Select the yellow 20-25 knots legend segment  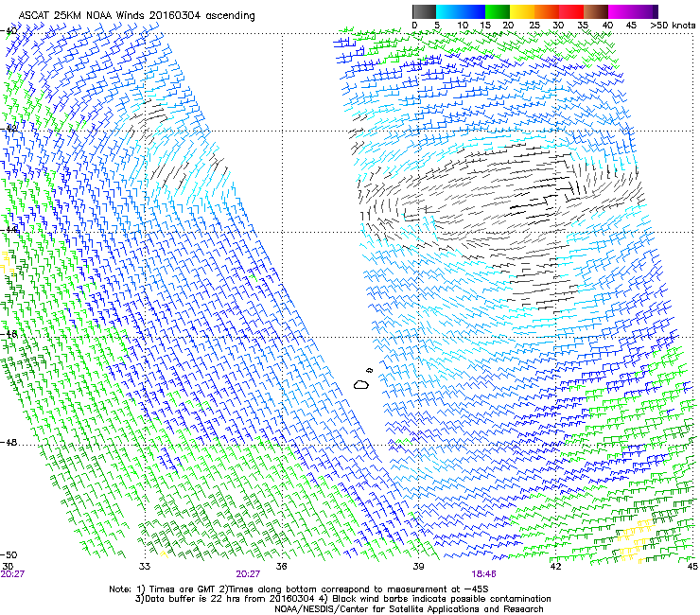522,11
